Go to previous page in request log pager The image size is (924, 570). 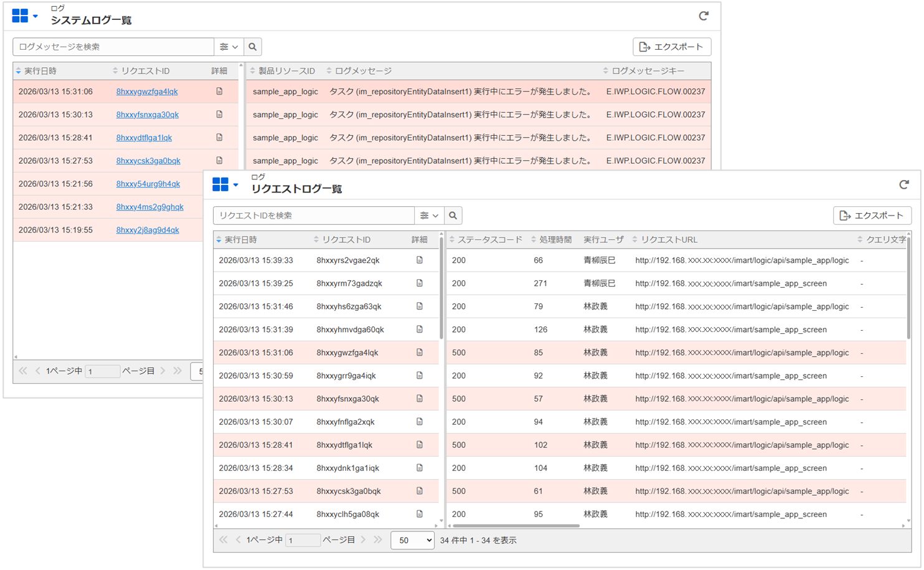238,540
